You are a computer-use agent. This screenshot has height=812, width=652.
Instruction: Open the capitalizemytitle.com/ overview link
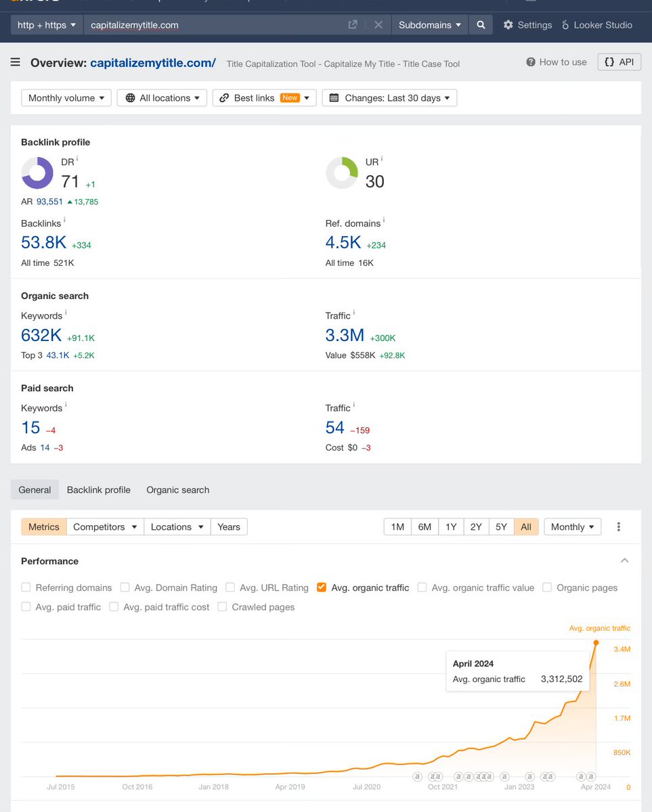(x=153, y=62)
